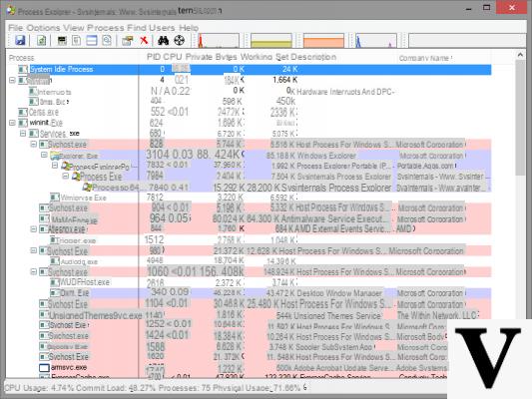Collapse the svchost.exe PID 828 node
Viewport: 532px width, 399px height.
click(34, 144)
